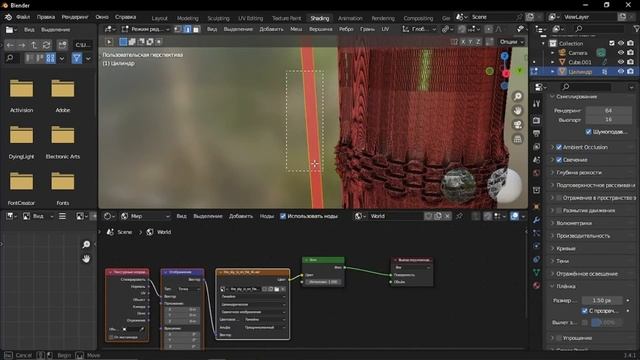The height and width of the screenshot is (360, 640).
Task: Open the Material properties tab icon
Action: coord(536,285)
